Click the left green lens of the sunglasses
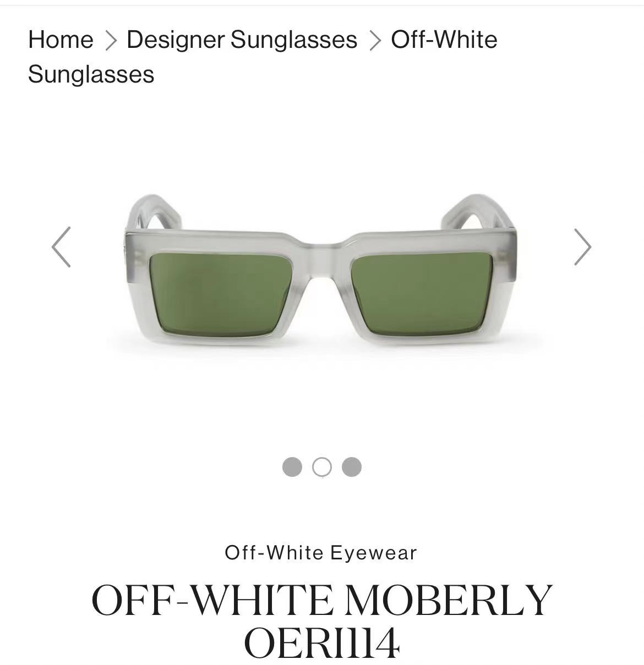 225,293
